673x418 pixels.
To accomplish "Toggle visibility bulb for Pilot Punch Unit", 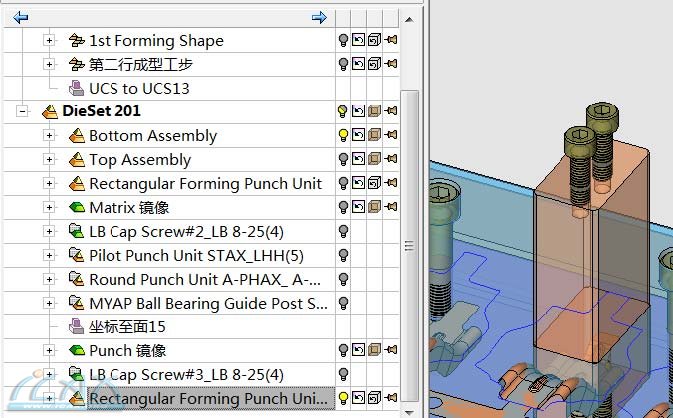I will click(343, 256).
